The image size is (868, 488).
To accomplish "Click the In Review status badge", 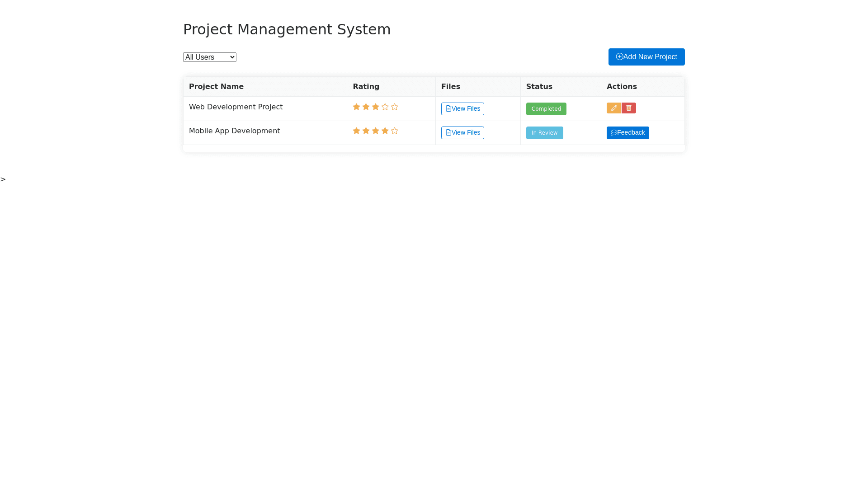I will coord(544,133).
